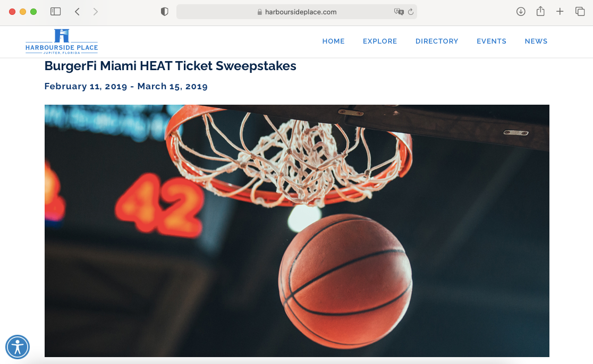
Task: Open the Share menu
Action: point(540,11)
